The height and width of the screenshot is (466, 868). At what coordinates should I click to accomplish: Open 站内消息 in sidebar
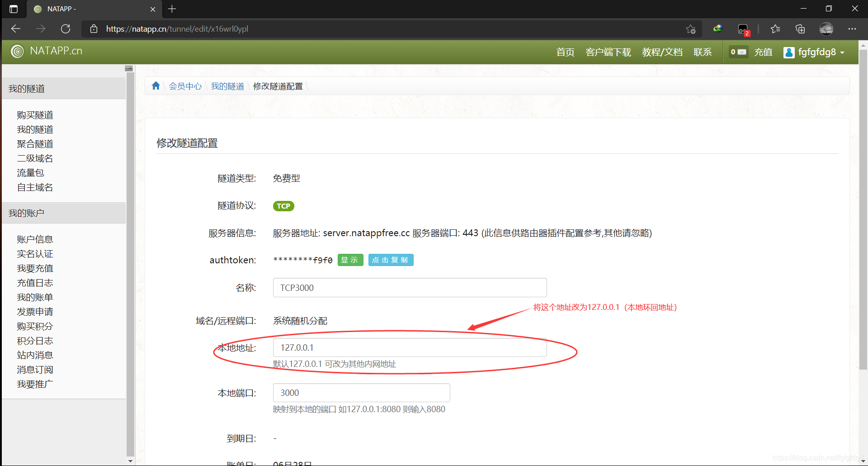[35, 355]
